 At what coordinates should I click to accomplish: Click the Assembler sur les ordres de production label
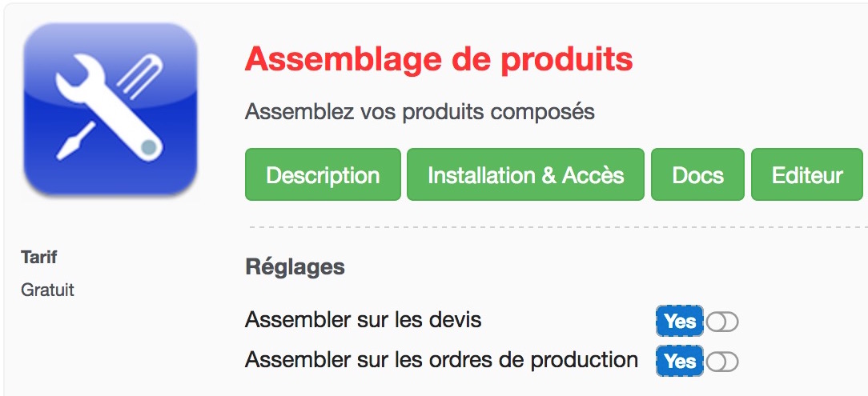pos(441,360)
